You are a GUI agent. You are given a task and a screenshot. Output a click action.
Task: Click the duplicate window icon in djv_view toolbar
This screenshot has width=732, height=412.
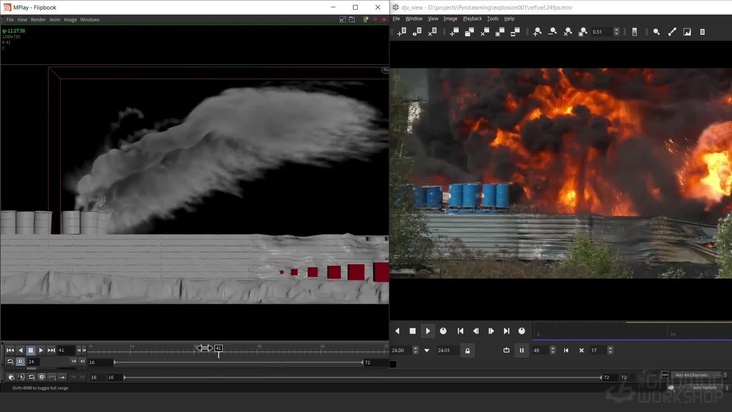(417, 32)
